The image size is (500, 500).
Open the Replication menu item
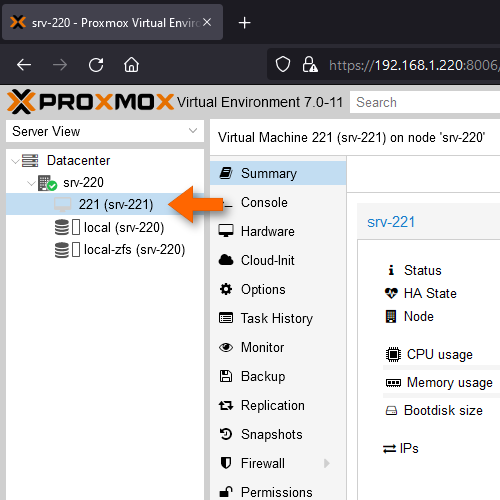pos(278,405)
